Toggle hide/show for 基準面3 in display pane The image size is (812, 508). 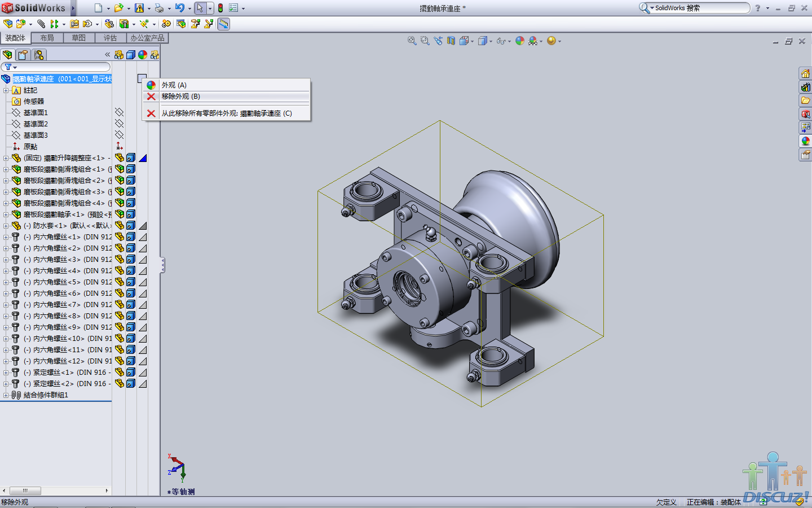pyautogui.click(x=119, y=135)
